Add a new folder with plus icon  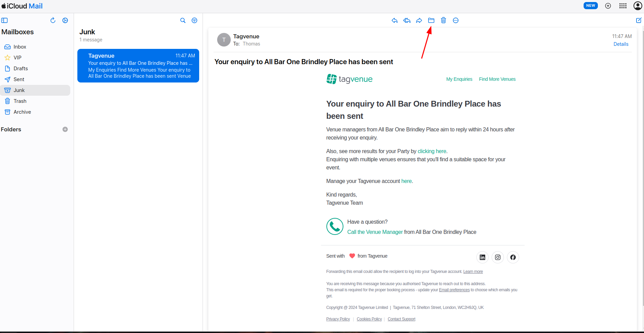tap(65, 129)
